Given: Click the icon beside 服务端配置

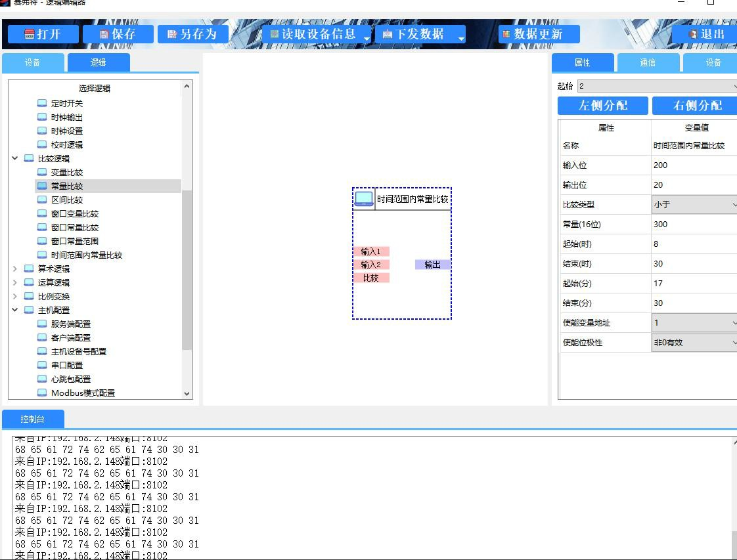Looking at the screenshot, I should 42,324.
